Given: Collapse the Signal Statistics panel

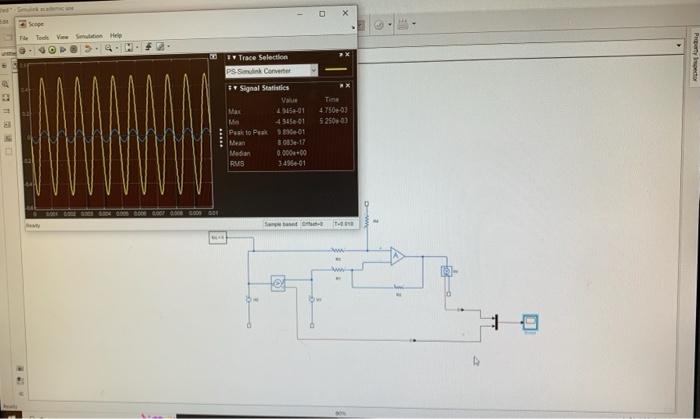Looking at the screenshot, I should [233, 88].
